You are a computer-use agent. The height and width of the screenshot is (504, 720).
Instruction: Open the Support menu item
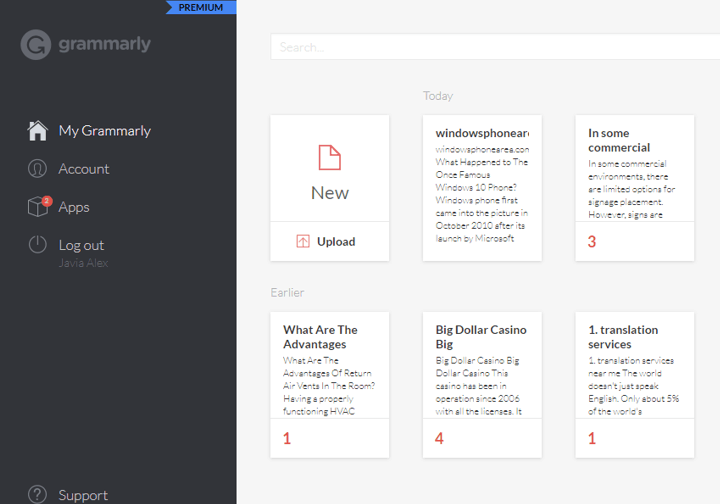(83, 495)
